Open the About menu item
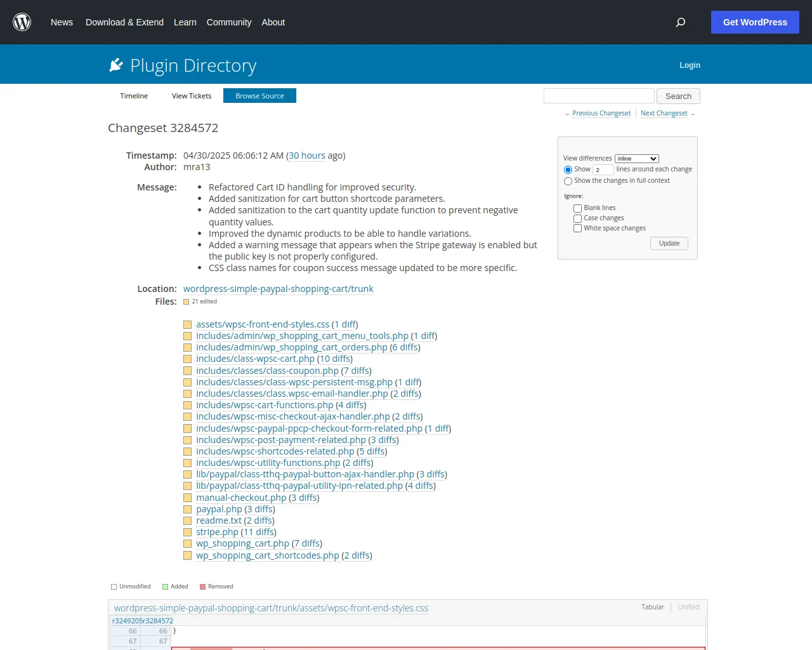The image size is (812, 650). [x=273, y=22]
